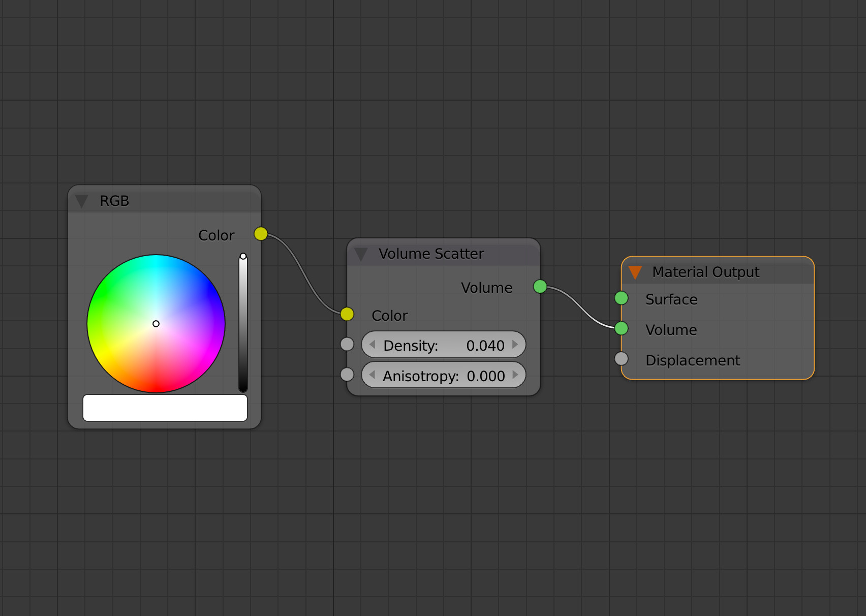Decrease Density with the left arrow

pyautogui.click(x=372, y=345)
